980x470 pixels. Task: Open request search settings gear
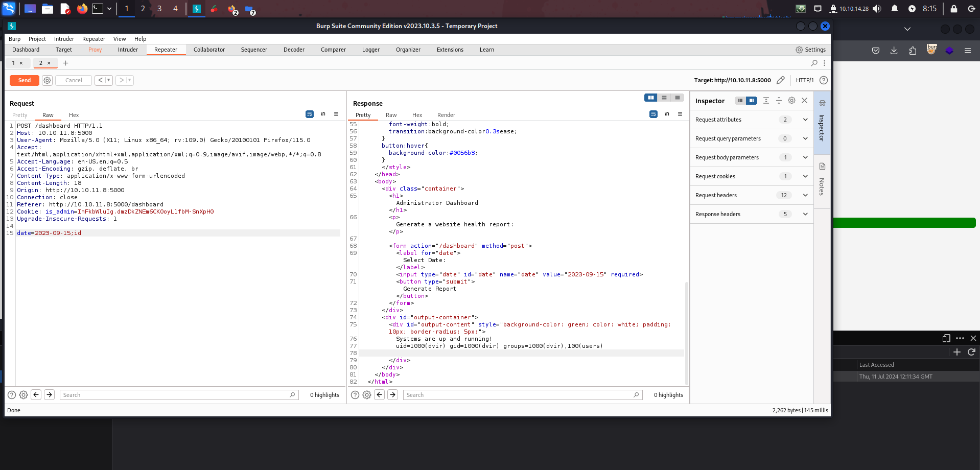tap(24, 395)
